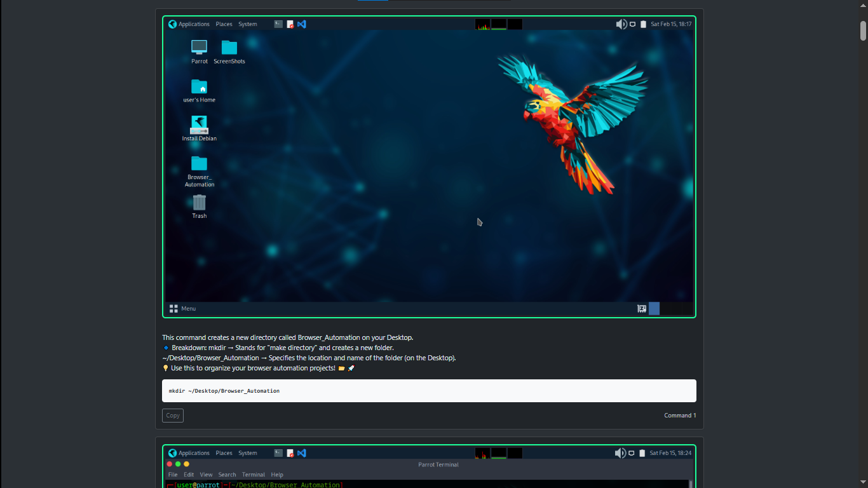Click the page's vertical scrollbar thumb
This screenshot has height=488, width=868.
863,30
